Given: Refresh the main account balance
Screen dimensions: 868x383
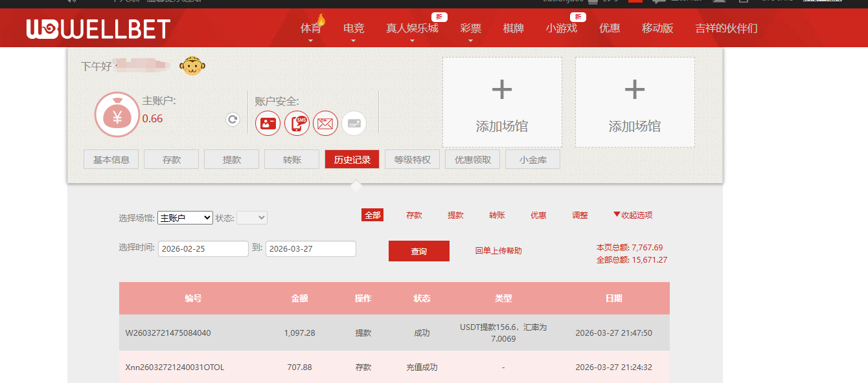Looking at the screenshot, I should pos(233,120).
